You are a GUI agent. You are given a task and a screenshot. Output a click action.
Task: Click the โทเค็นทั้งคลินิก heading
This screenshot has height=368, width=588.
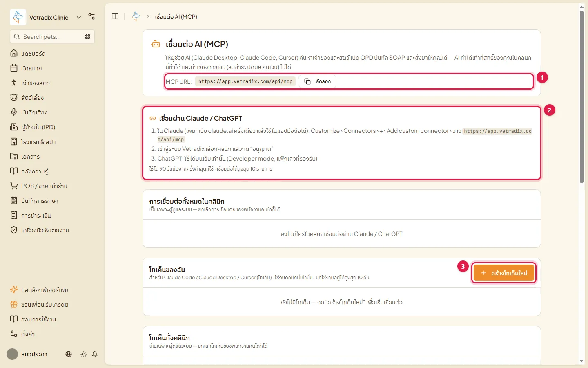click(x=169, y=338)
